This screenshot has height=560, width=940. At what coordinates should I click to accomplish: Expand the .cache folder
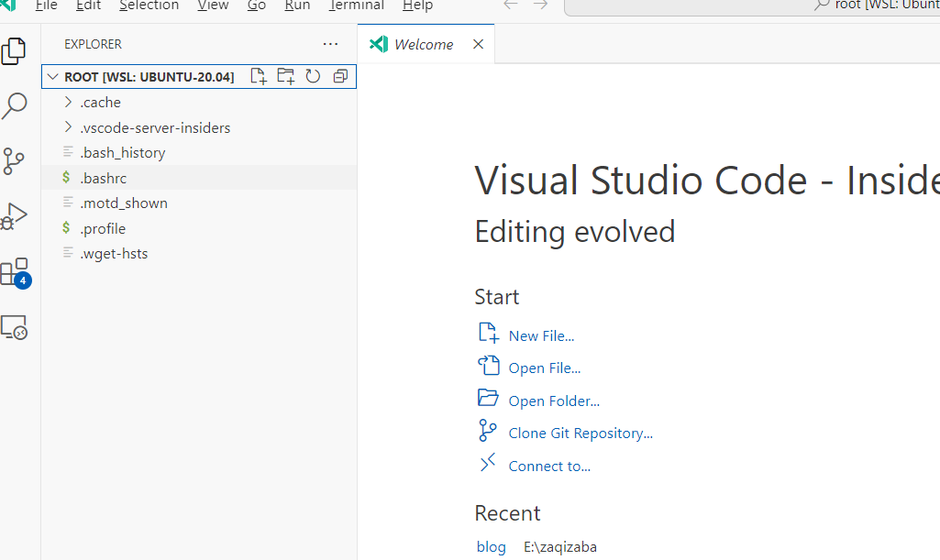point(100,103)
